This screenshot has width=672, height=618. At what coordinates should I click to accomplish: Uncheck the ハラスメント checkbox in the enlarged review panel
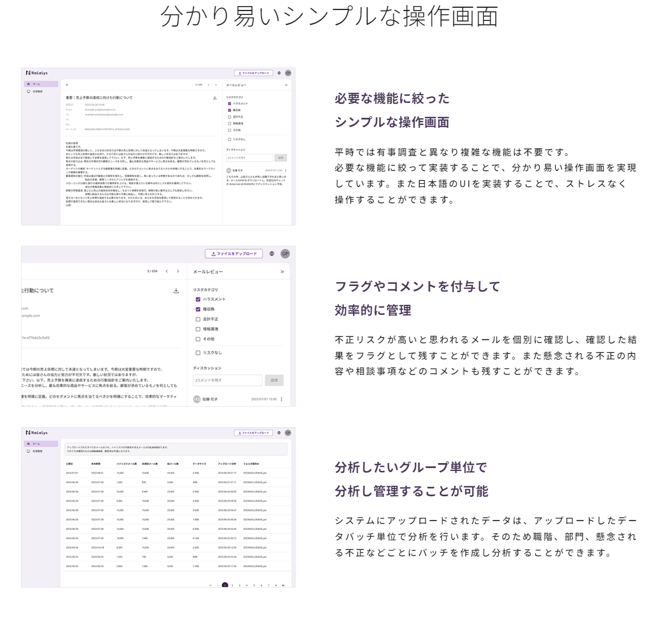pos(198,299)
